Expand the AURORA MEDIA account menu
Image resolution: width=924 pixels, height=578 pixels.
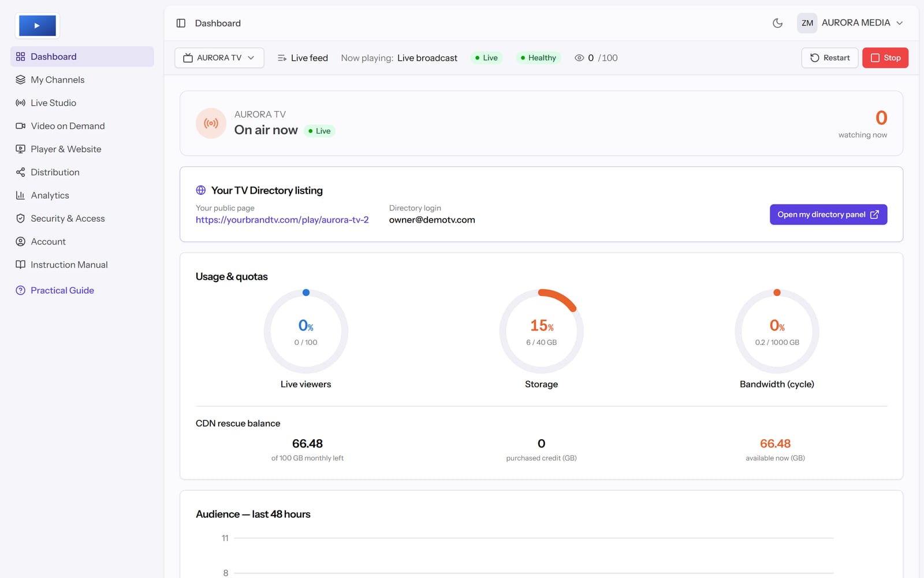[x=851, y=23]
